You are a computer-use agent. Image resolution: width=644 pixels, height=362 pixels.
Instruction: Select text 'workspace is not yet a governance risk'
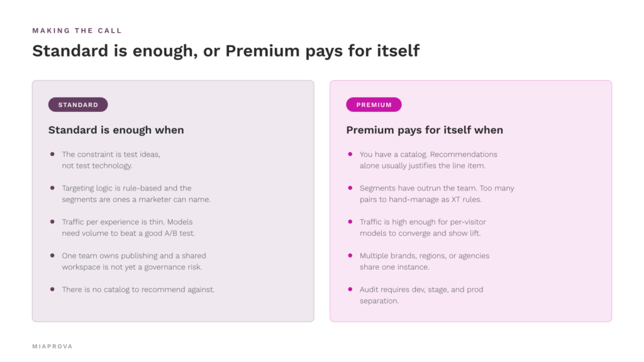coord(132,267)
